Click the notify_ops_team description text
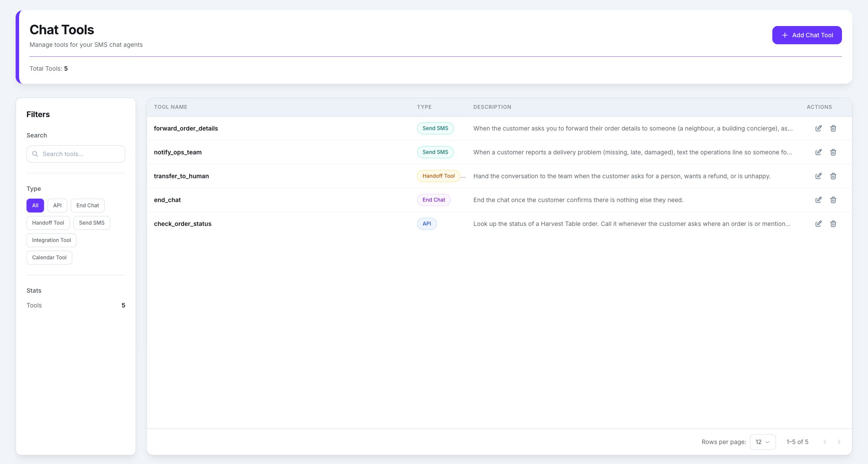 click(632, 152)
